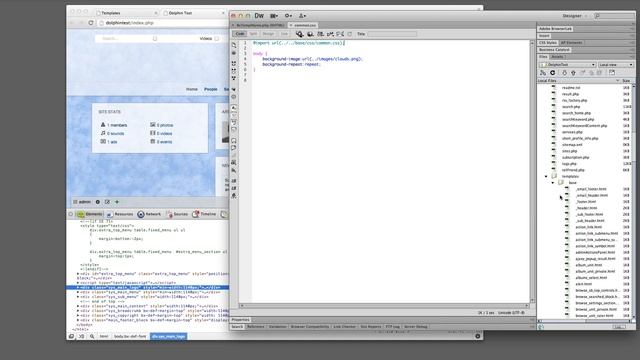Click People link in website menu
Image resolution: width=640 pixels, height=360 pixels.
click(x=211, y=89)
